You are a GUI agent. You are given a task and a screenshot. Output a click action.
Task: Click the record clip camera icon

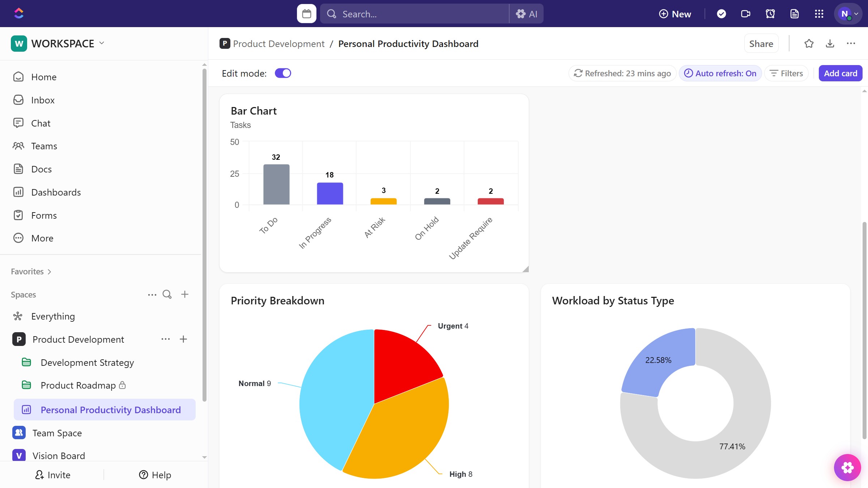tap(745, 14)
